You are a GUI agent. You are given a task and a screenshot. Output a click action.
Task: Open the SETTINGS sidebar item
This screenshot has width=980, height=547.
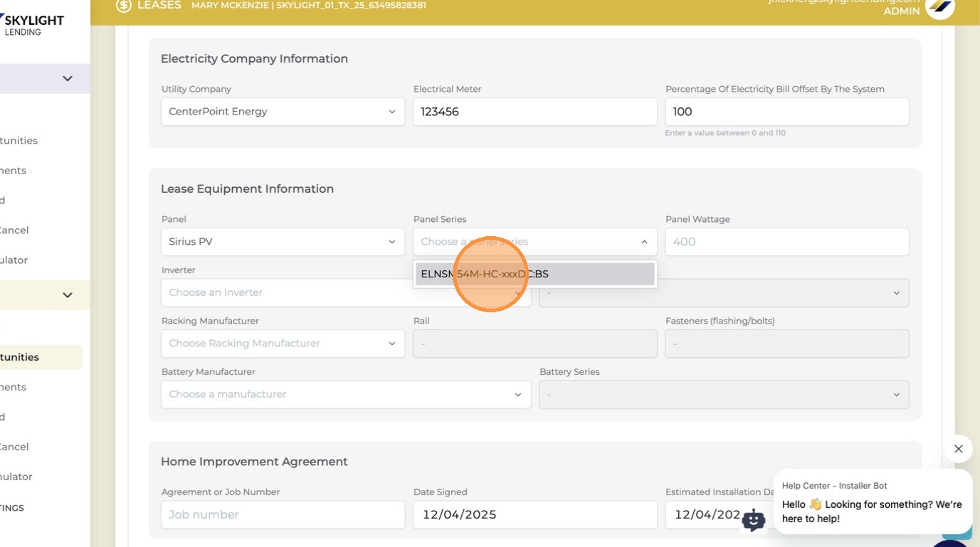tap(12, 508)
